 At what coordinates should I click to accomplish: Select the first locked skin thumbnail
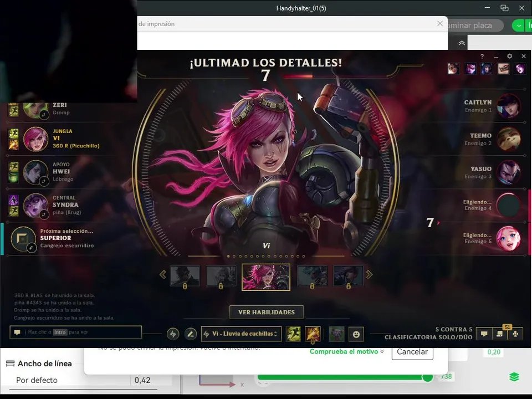tap(185, 277)
